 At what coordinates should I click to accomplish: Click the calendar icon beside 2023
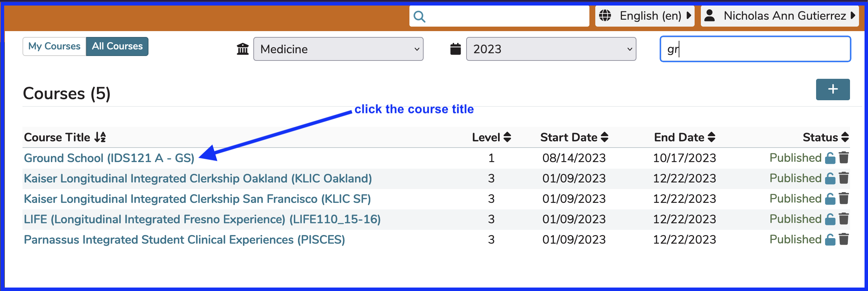[455, 49]
